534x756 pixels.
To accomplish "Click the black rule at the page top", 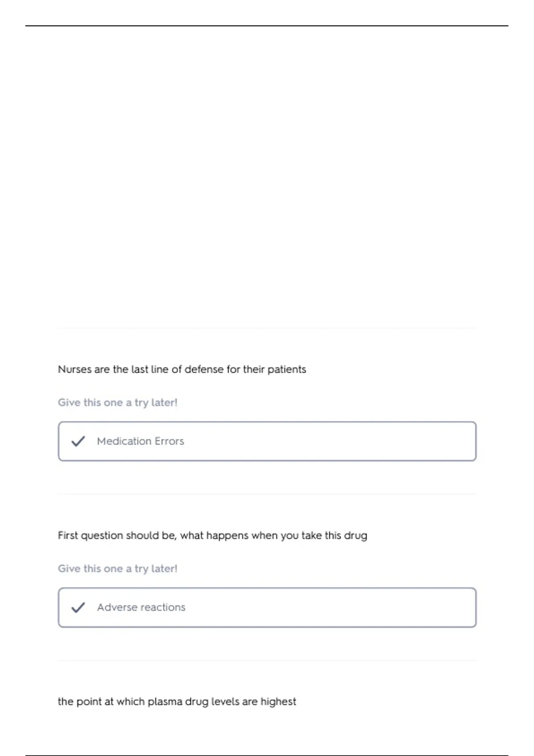I will [x=267, y=26].
